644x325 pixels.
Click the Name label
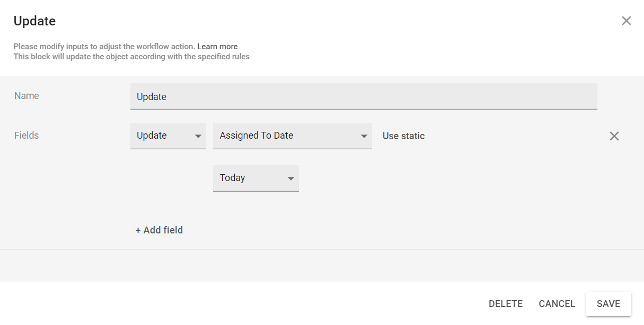point(27,96)
